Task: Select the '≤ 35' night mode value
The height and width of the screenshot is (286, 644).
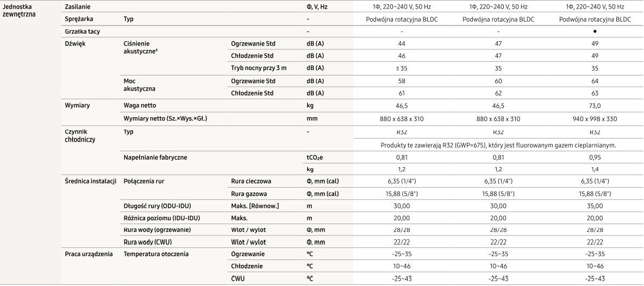Action: coord(402,68)
